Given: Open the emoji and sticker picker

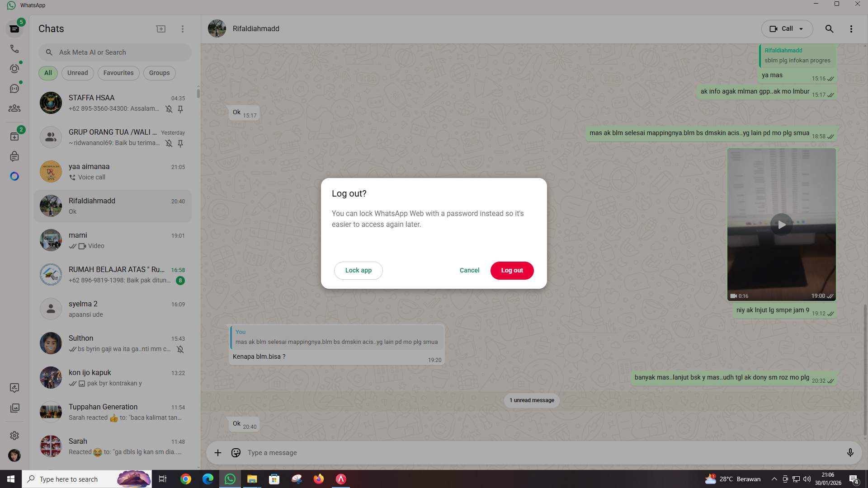Looking at the screenshot, I should coord(236,452).
